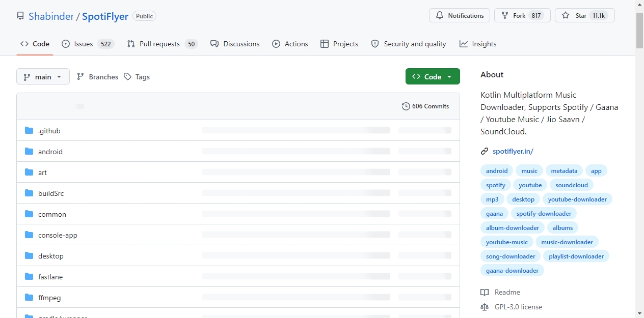Viewport: 644px width, 318px height.
Task: Click the android topic tag
Action: point(497,171)
